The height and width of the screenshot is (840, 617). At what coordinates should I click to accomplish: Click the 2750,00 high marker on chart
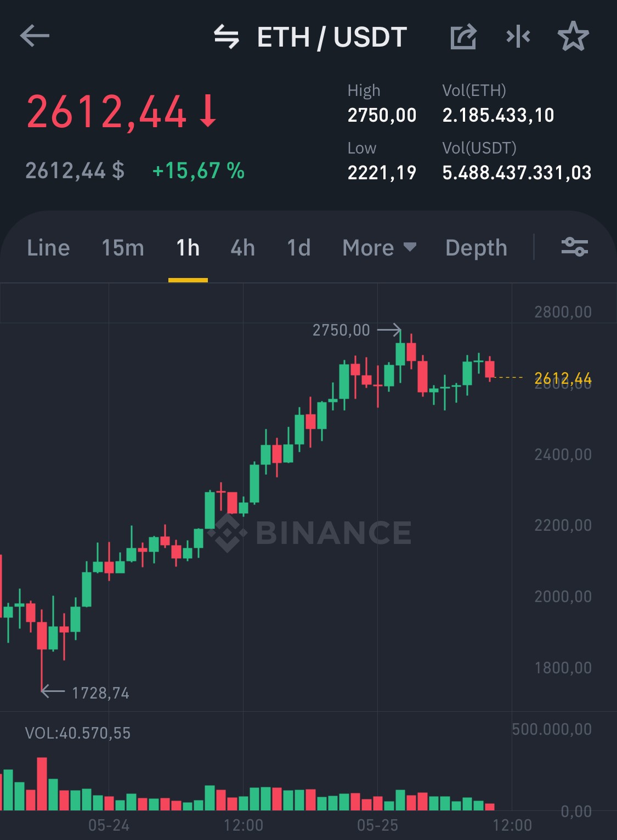341,330
